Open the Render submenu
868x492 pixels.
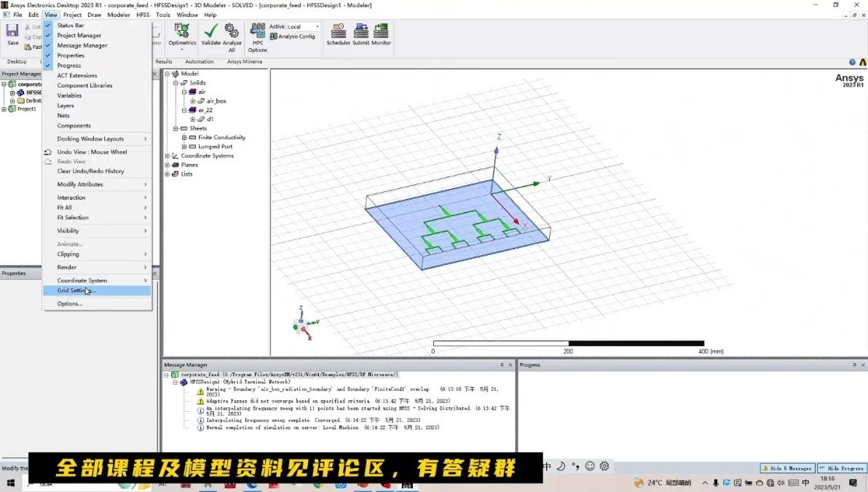tap(97, 267)
